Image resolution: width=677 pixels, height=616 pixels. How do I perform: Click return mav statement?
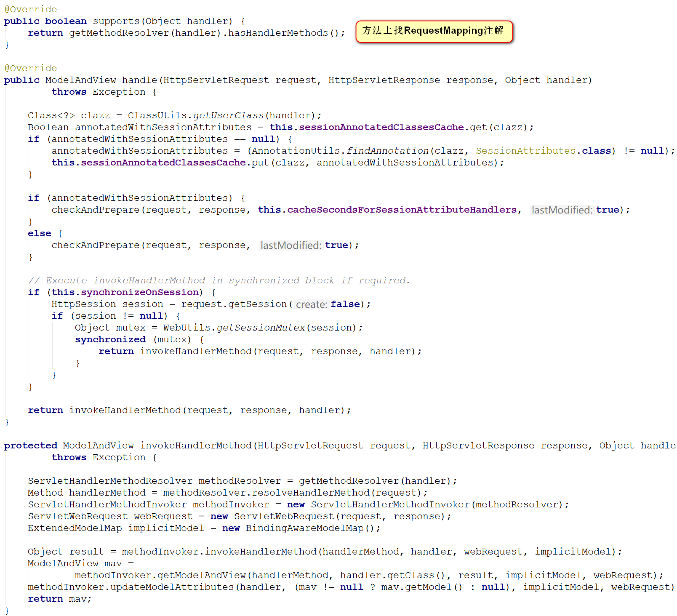pyautogui.click(x=59, y=599)
